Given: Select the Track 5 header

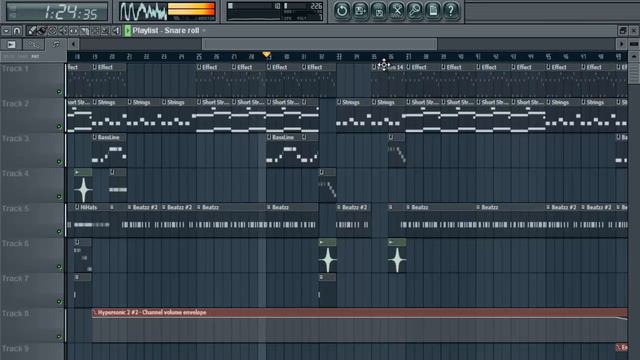Looking at the screenshot, I should 32,220.
